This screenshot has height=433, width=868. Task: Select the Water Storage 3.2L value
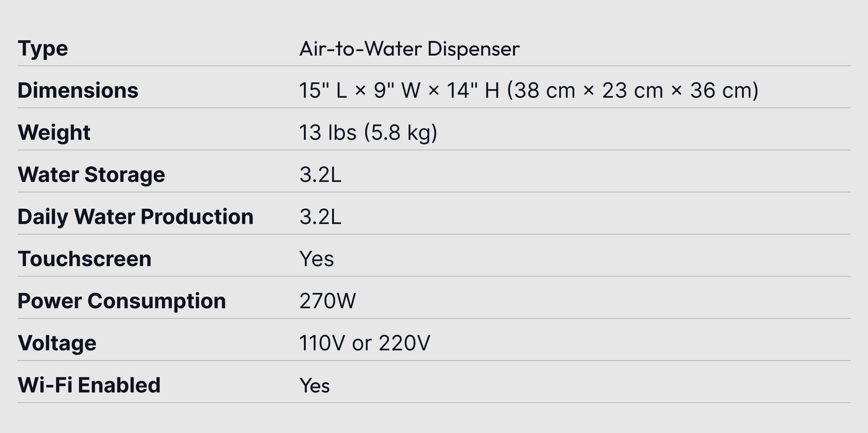[320, 175]
